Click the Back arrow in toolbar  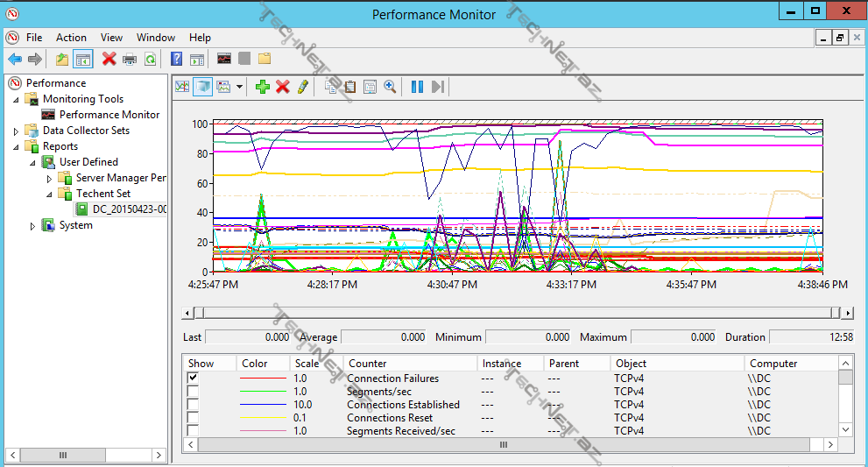click(15, 59)
